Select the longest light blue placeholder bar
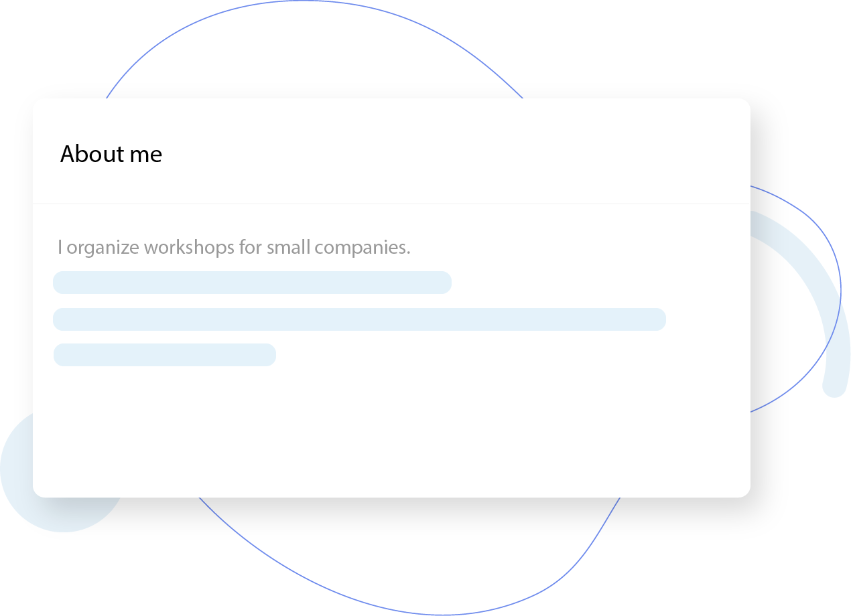The width and height of the screenshot is (851, 616). [x=359, y=319]
